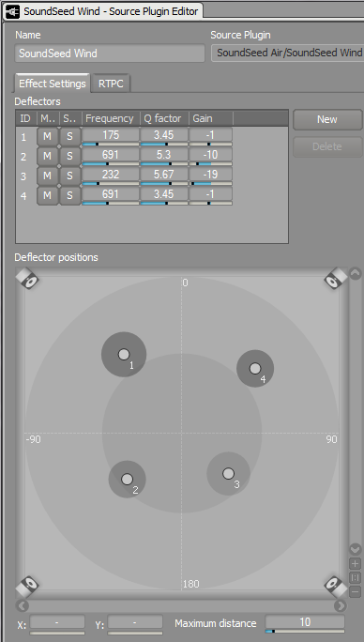Click gain value -10 of deflector 2
364x642 pixels.
pyautogui.click(x=211, y=154)
